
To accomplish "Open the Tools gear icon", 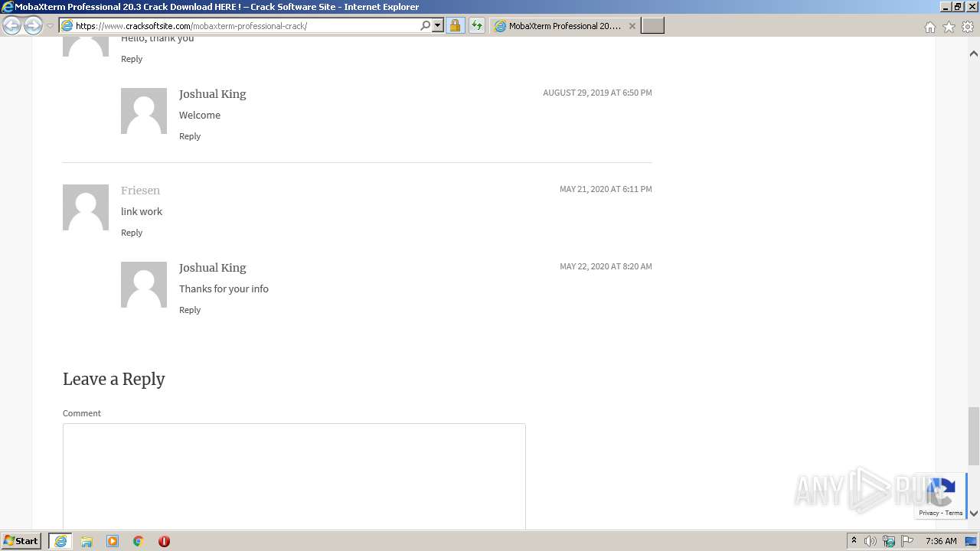I will pos(968,27).
